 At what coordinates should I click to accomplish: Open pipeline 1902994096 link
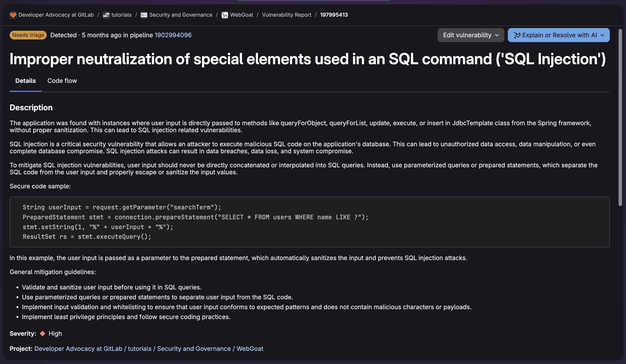pos(173,35)
